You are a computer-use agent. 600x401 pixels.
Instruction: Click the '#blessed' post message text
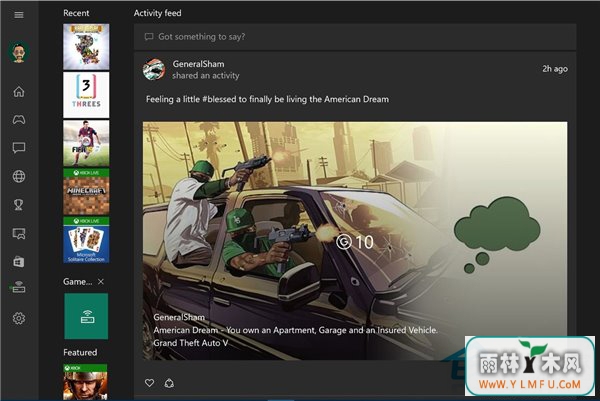(267, 99)
